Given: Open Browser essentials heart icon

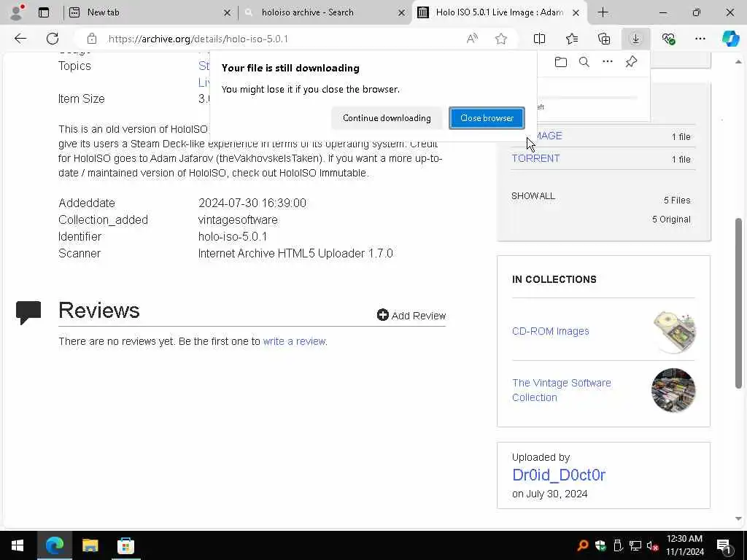Looking at the screenshot, I should point(668,39).
